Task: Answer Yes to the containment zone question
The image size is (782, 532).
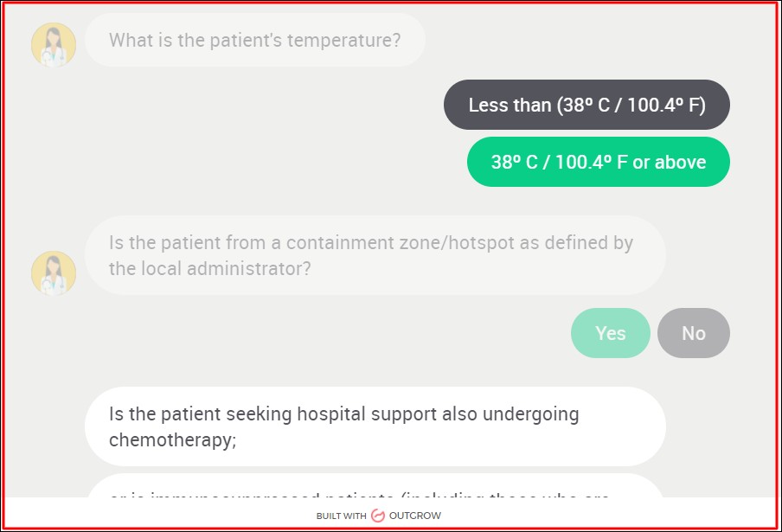Action: tap(611, 333)
